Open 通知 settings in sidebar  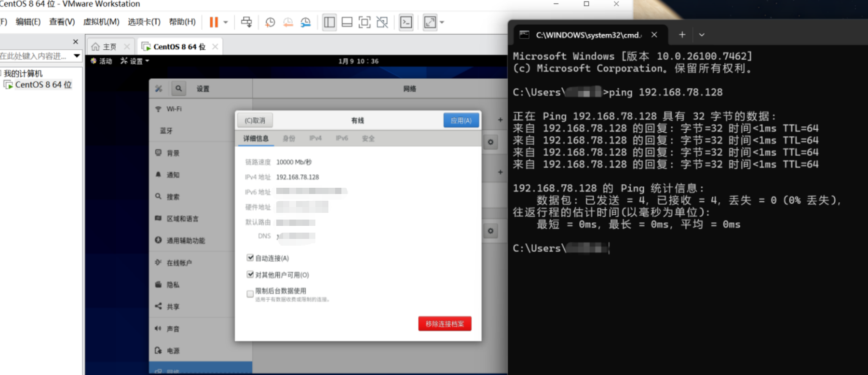pos(201,175)
